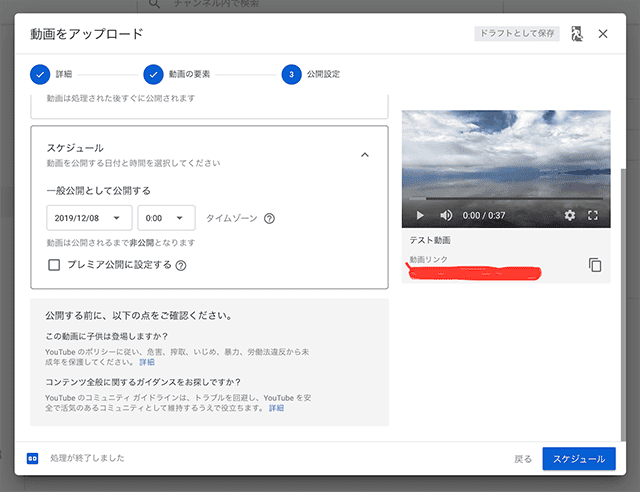Copy the video link
The image size is (640, 492).
click(595, 265)
